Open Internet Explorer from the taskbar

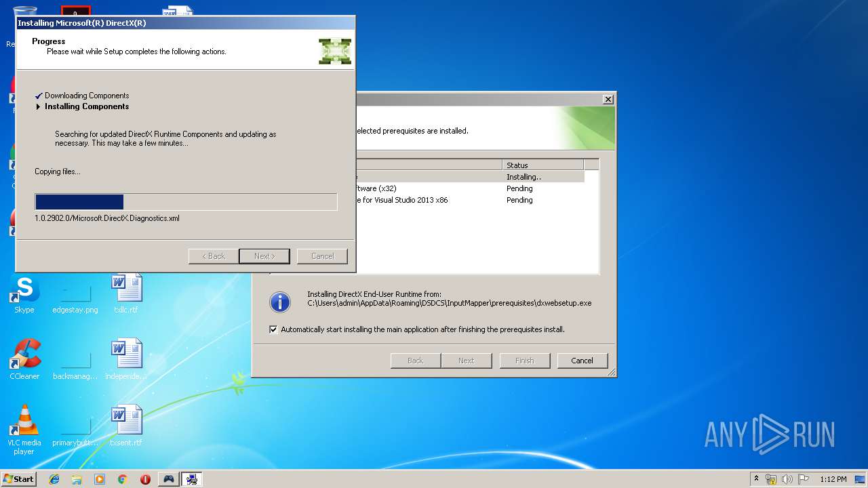54,479
